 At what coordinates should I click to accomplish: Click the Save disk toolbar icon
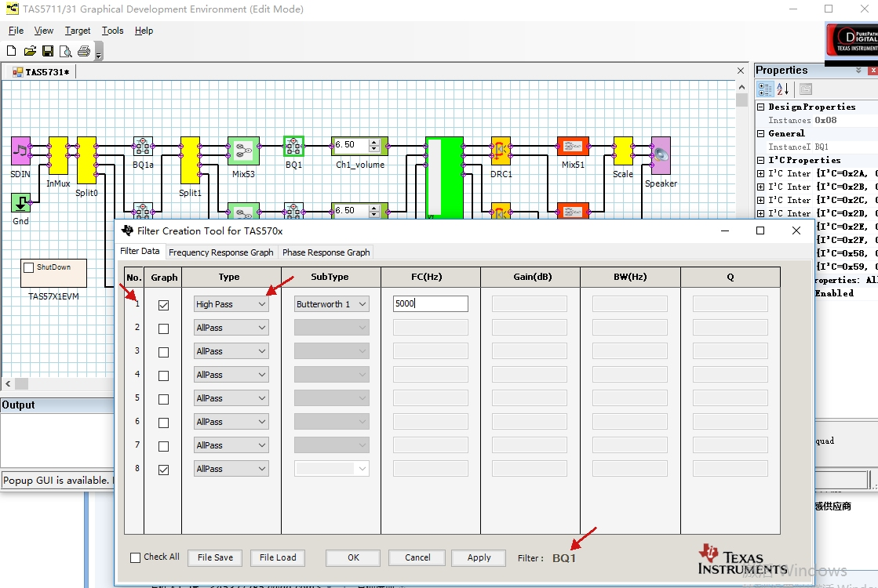tap(48, 51)
